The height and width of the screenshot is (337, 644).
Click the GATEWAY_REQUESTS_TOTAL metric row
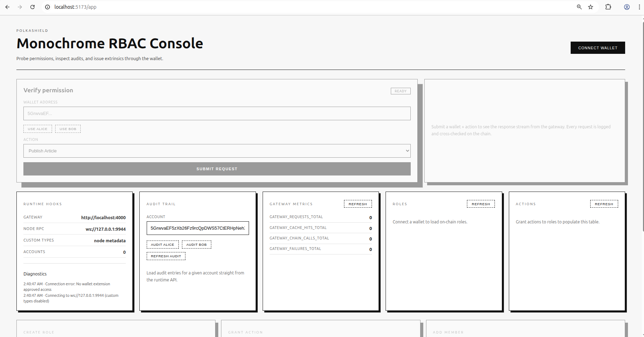321,217
